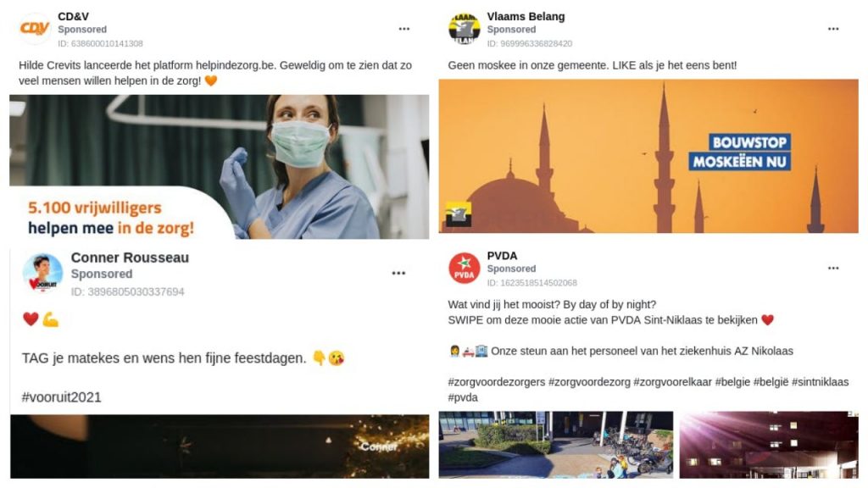Open the PVDA daytime hospital photo

[x=556, y=444]
